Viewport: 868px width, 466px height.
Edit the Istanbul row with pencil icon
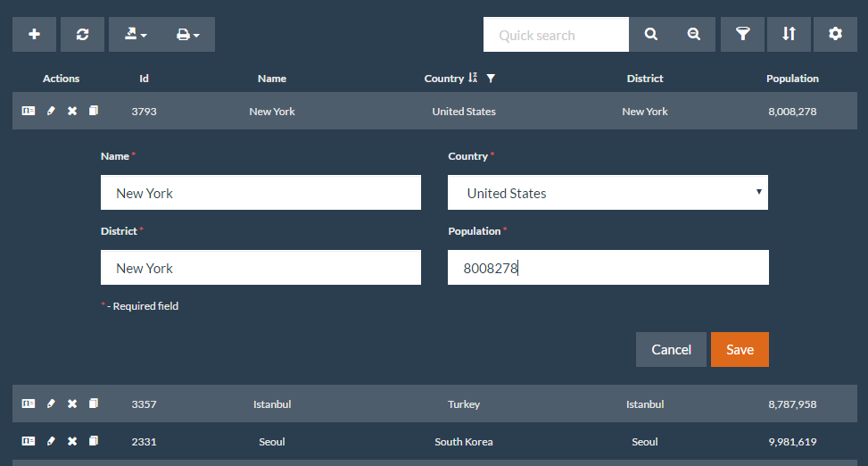pos(51,404)
